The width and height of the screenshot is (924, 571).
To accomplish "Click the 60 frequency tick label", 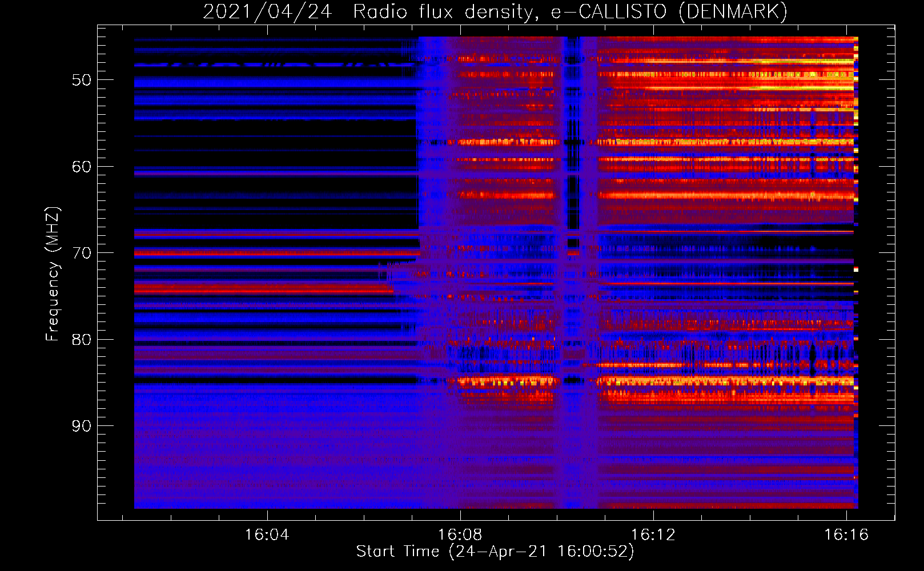I will click(x=82, y=167).
